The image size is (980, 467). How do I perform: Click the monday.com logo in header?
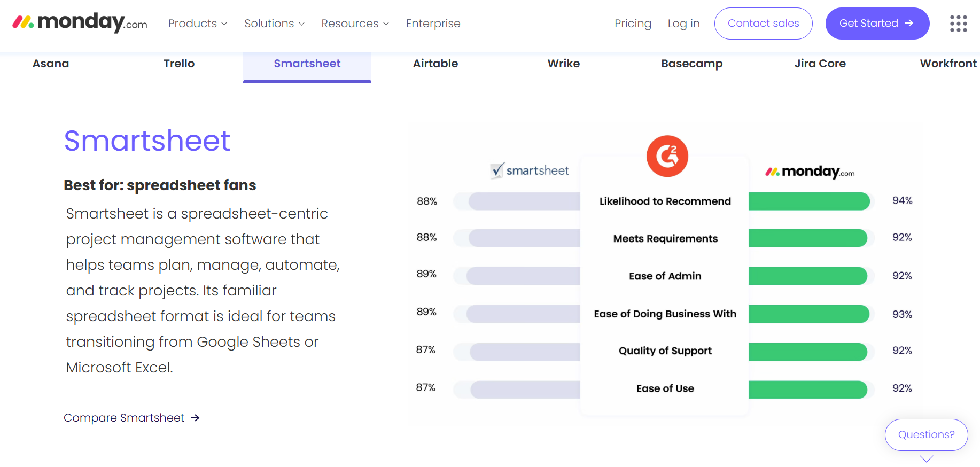pos(80,23)
